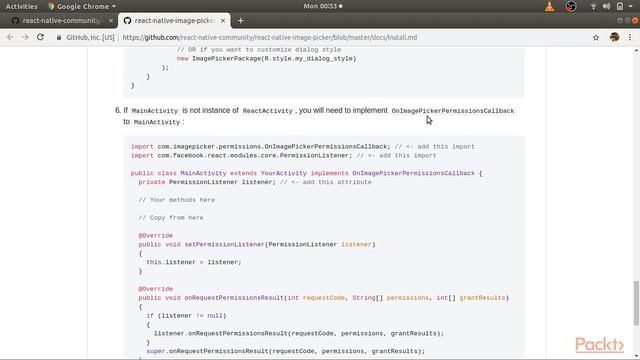
Task: Go forward to the next page
Action: point(25,37)
